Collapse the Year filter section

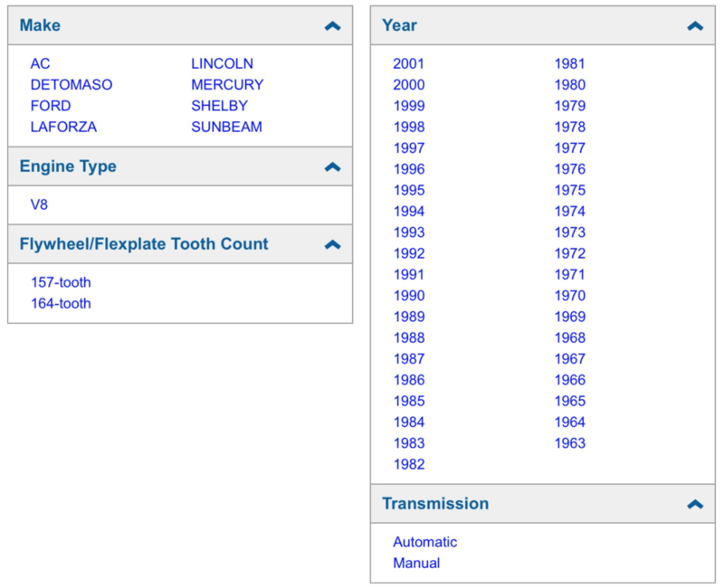coord(695,26)
